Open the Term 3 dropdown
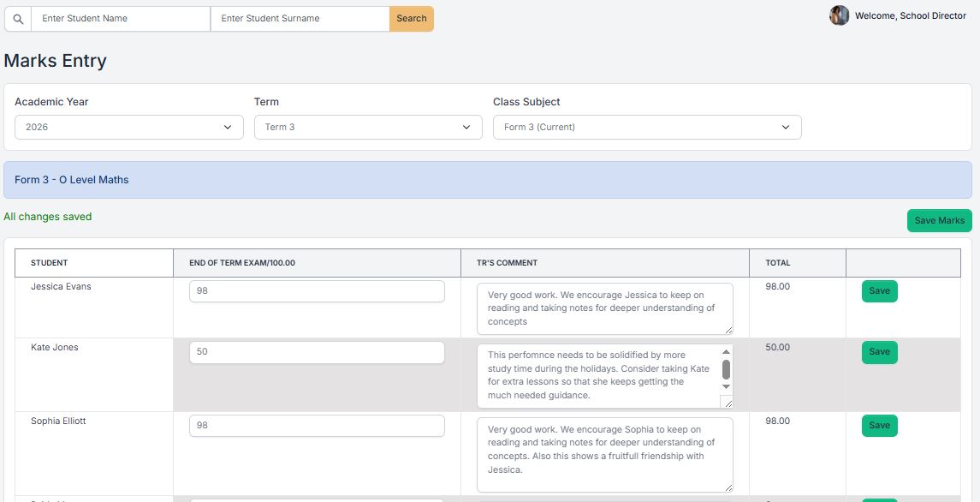 pos(368,127)
